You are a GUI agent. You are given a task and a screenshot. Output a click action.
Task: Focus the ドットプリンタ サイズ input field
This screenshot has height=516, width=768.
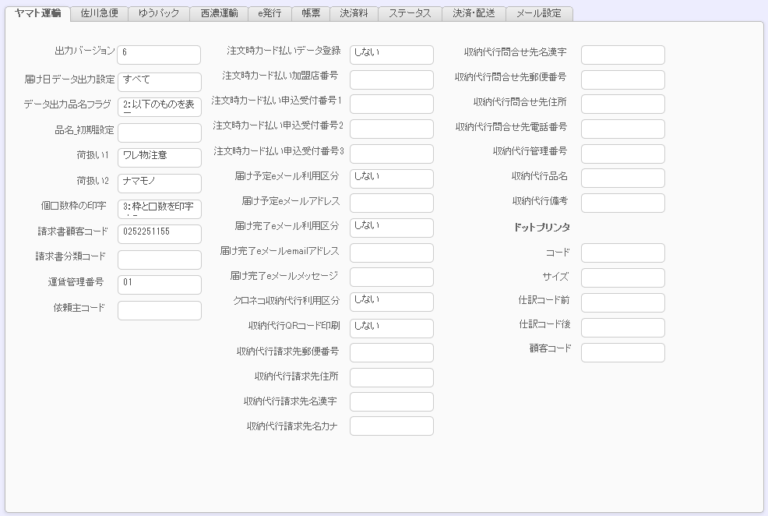point(622,277)
